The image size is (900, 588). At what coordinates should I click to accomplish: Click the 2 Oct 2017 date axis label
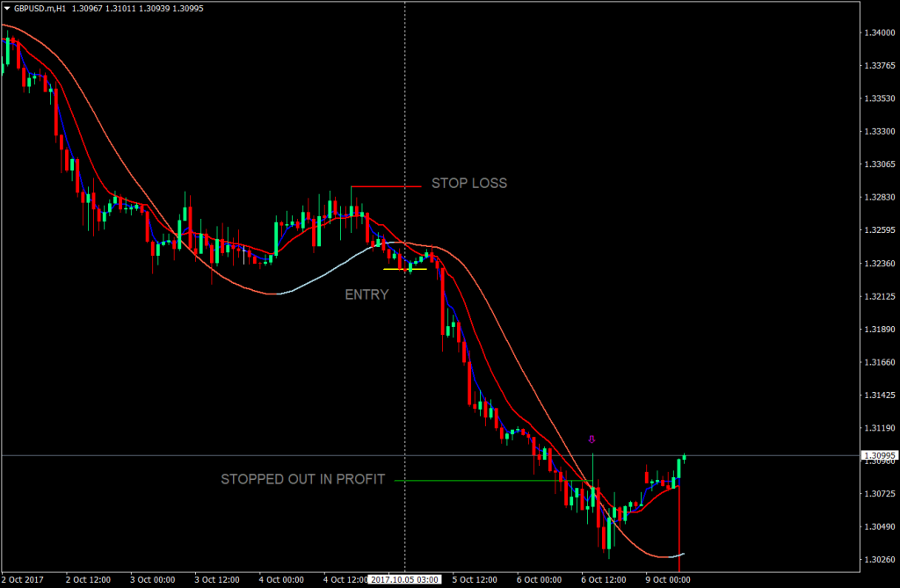click(22, 580)
